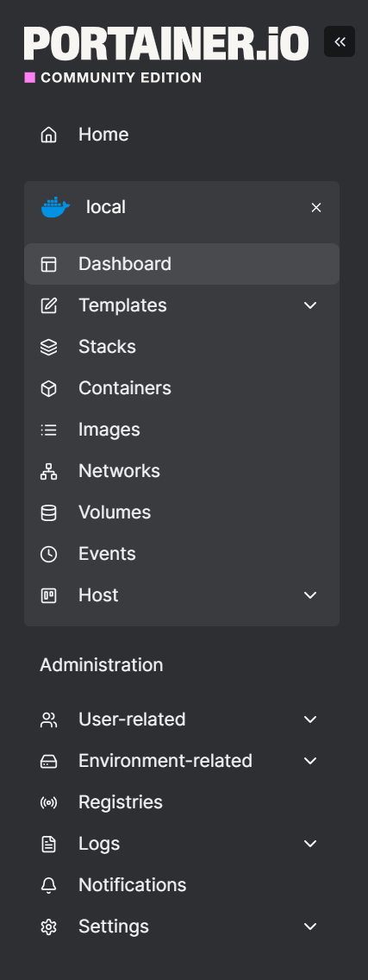The height and width of the screenshot is (980, 368).
Task: Open Settings menu label
Action: (114, 927)
